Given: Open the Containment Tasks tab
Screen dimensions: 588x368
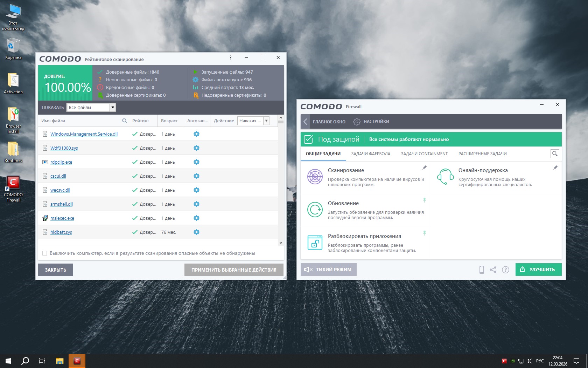Looking at the screenshot, I should [x=424, y=154].
